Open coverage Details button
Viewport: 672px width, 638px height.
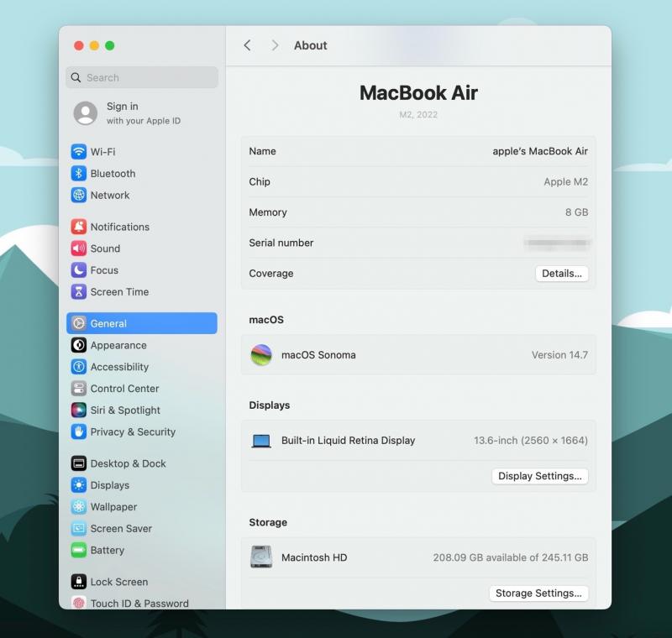click(x=561, y=274)
